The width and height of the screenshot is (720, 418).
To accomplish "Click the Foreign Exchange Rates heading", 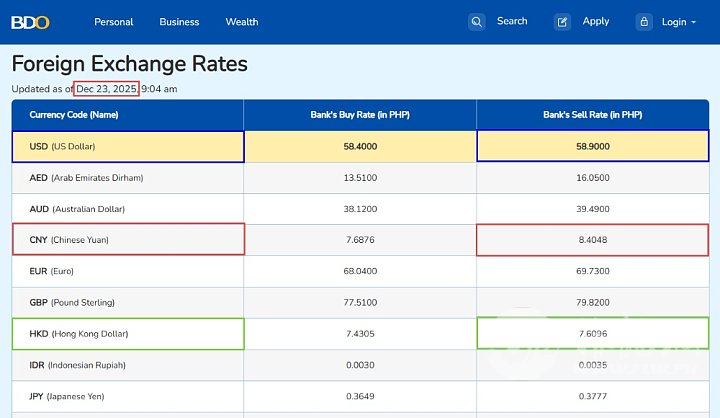I will coord(130,65).
